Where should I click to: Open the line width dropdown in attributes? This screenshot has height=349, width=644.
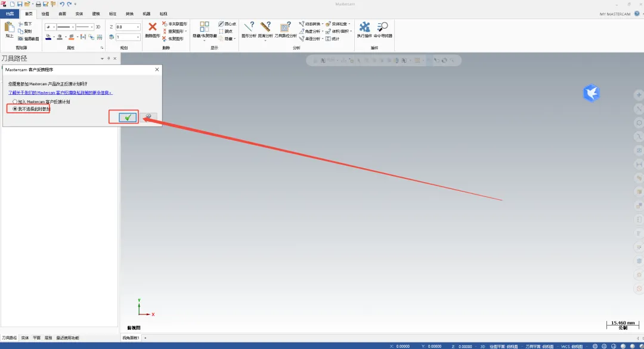click(92, 27)
